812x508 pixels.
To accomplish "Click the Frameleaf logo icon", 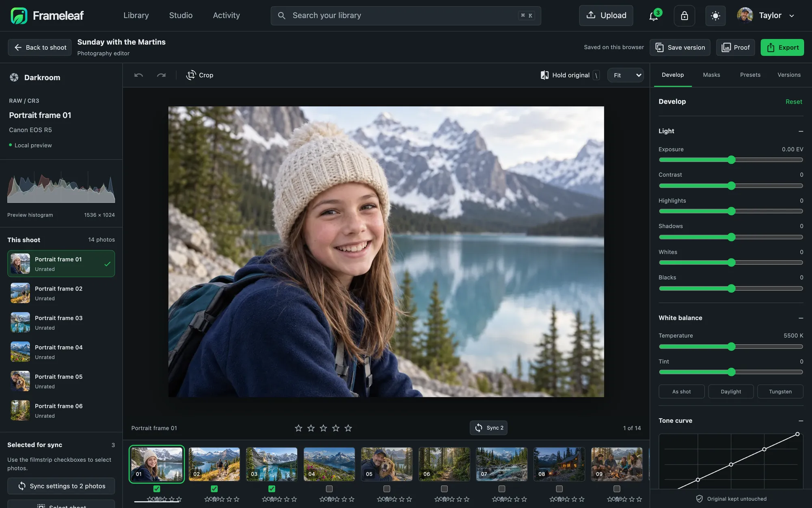I will 19,15.
